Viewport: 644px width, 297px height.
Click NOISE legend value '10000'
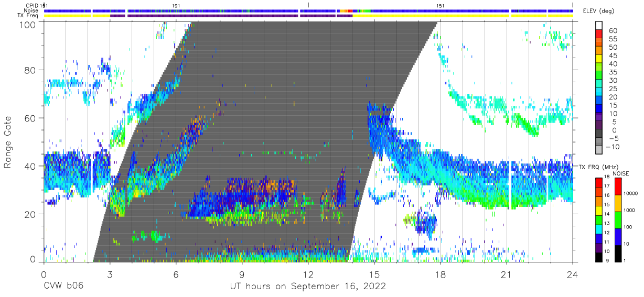pyautogui.click(x=631, y=194)
